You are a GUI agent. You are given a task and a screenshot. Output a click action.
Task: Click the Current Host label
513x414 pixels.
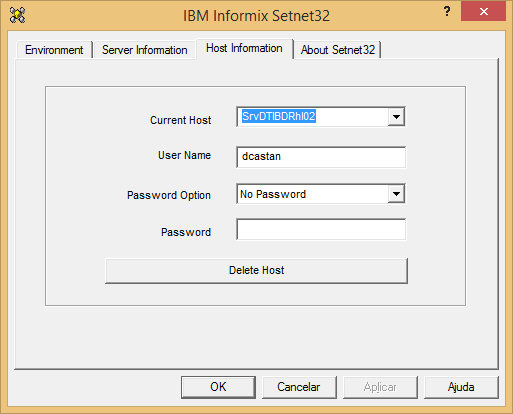[180, 120]
